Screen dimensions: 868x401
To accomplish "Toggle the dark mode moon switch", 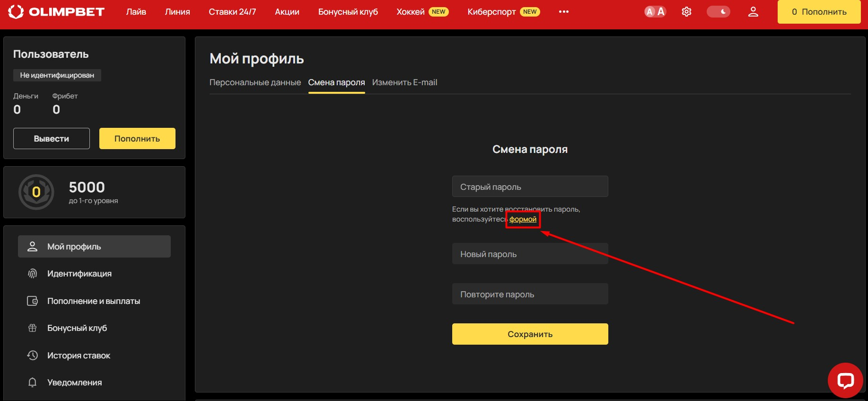I will click(718, 12).
